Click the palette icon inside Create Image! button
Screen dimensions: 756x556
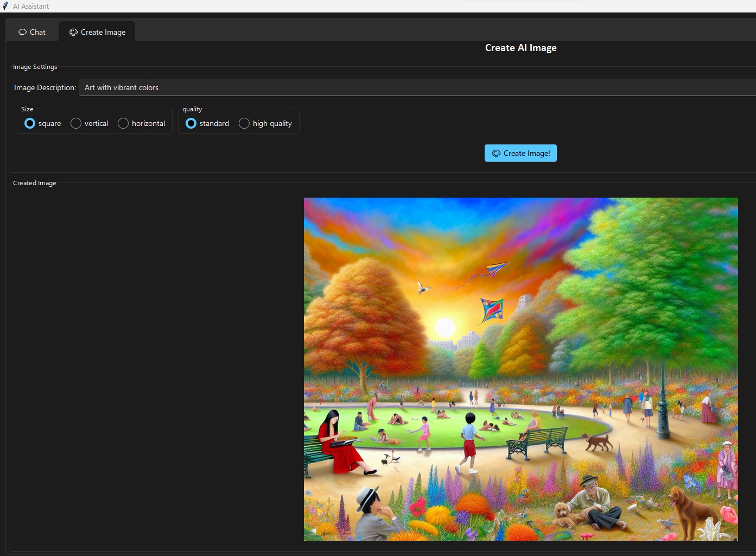(496, 153)
